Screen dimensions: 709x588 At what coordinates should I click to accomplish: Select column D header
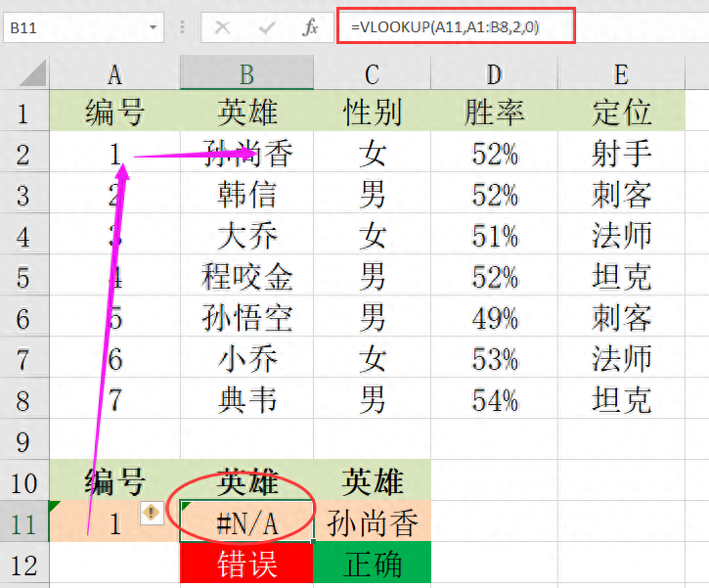[494, 73]
